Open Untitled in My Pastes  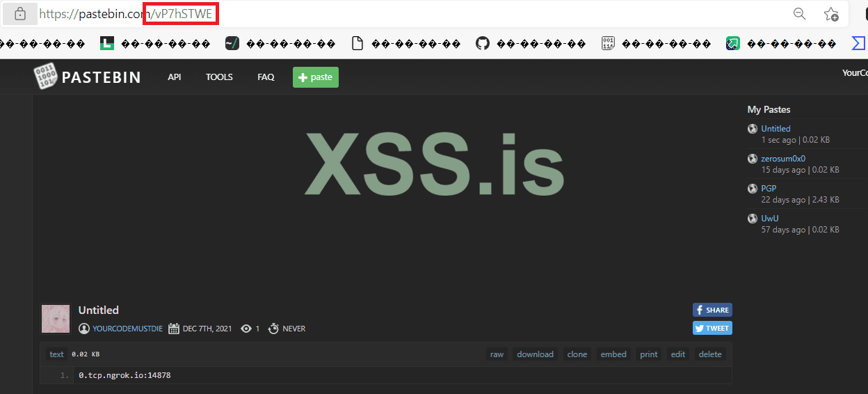click(x=775, y=129)
